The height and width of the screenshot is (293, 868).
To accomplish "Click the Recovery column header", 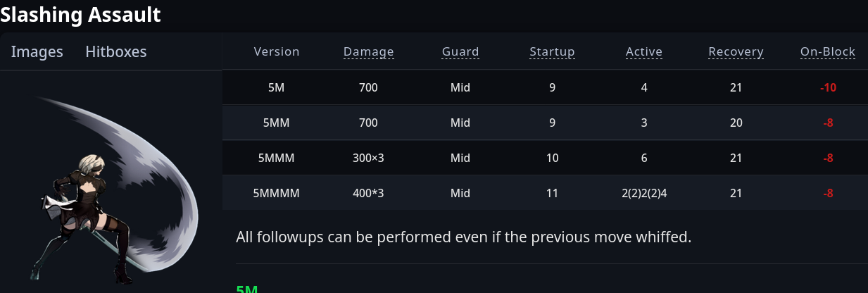I will tap(736, 51).
